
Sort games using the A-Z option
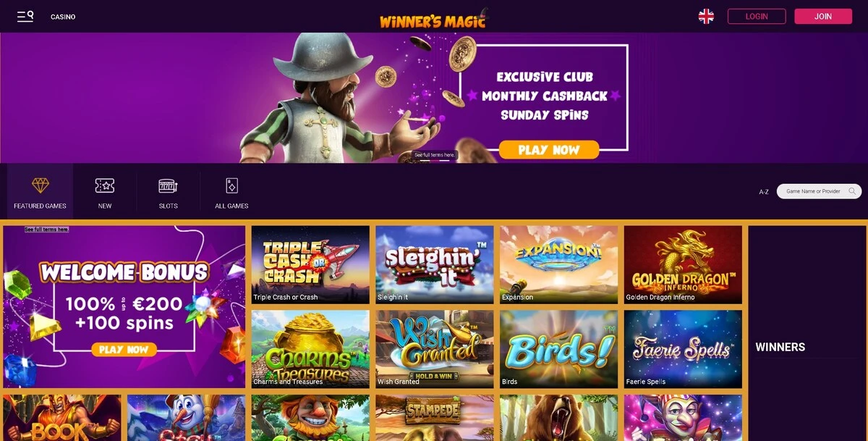pos(764,192)
